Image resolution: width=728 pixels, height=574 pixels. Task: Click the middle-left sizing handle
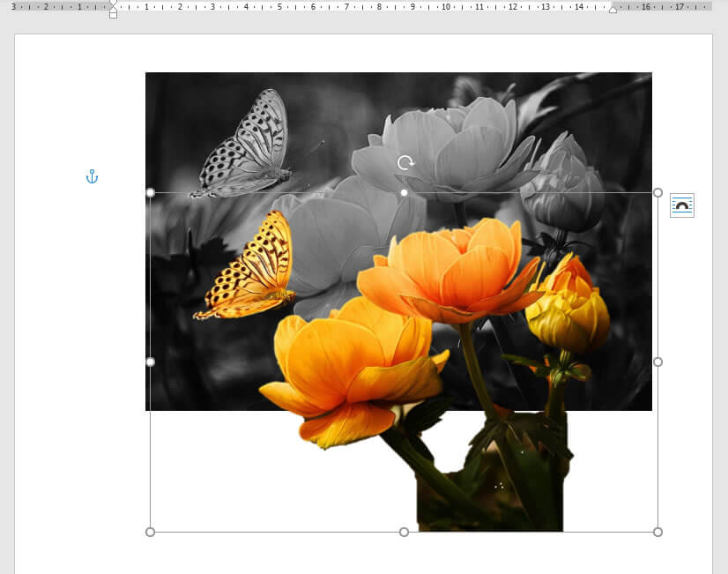point(150,362)
